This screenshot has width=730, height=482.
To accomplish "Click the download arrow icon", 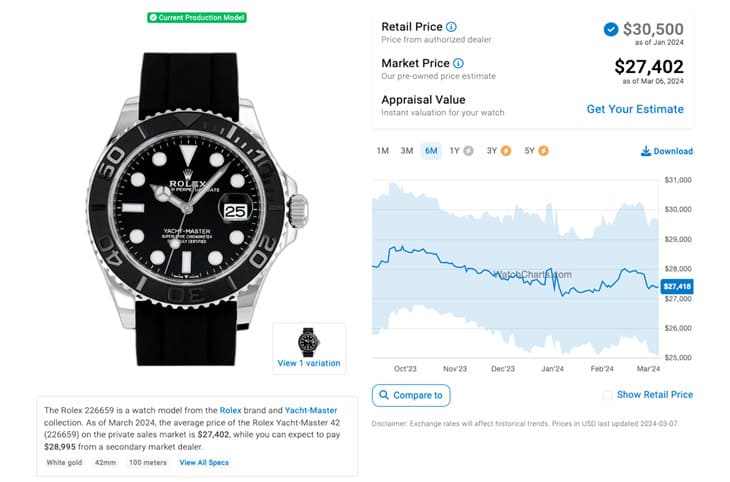I will tap(646, 151).
